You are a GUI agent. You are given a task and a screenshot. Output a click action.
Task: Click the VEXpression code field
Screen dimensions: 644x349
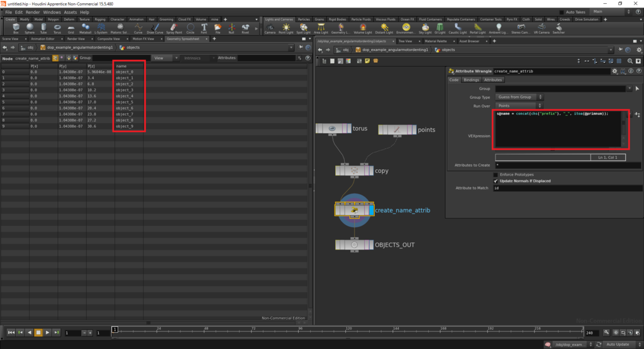[x=558, y=129]
